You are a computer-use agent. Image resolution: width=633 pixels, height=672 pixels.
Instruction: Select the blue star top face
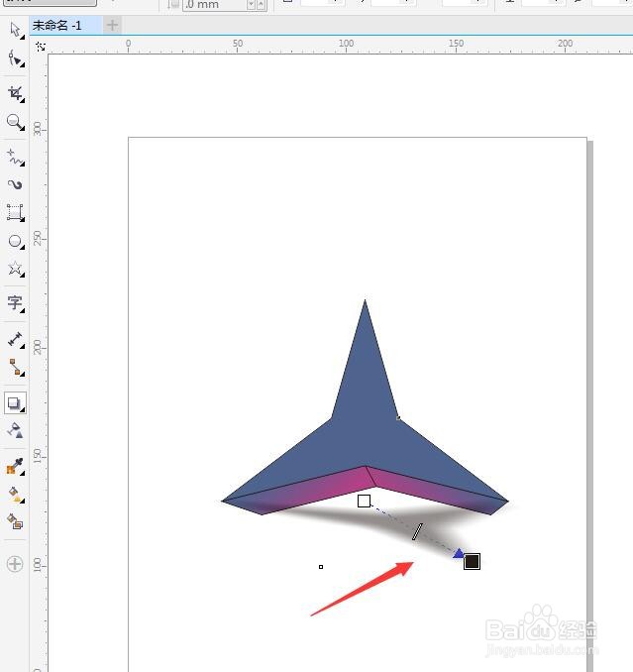365,428
